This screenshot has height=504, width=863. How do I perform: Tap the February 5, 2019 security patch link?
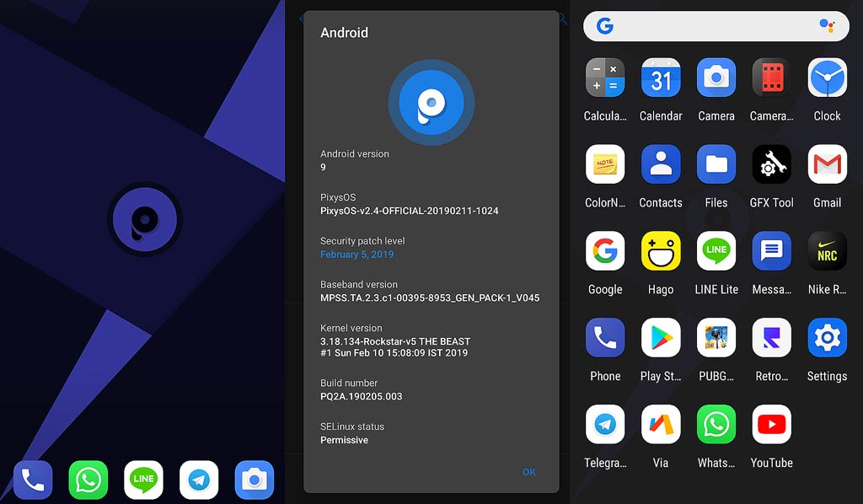[356, 255]
